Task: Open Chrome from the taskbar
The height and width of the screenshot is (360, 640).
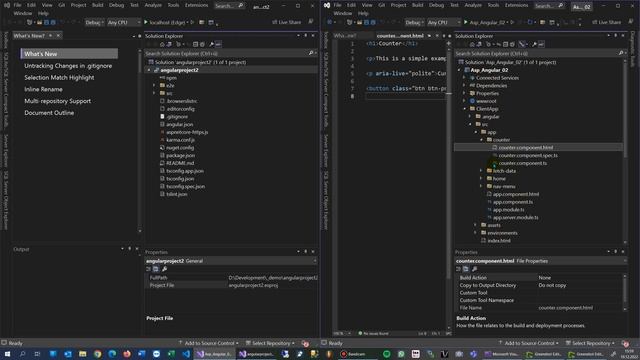Action: [x=98, y=354]
